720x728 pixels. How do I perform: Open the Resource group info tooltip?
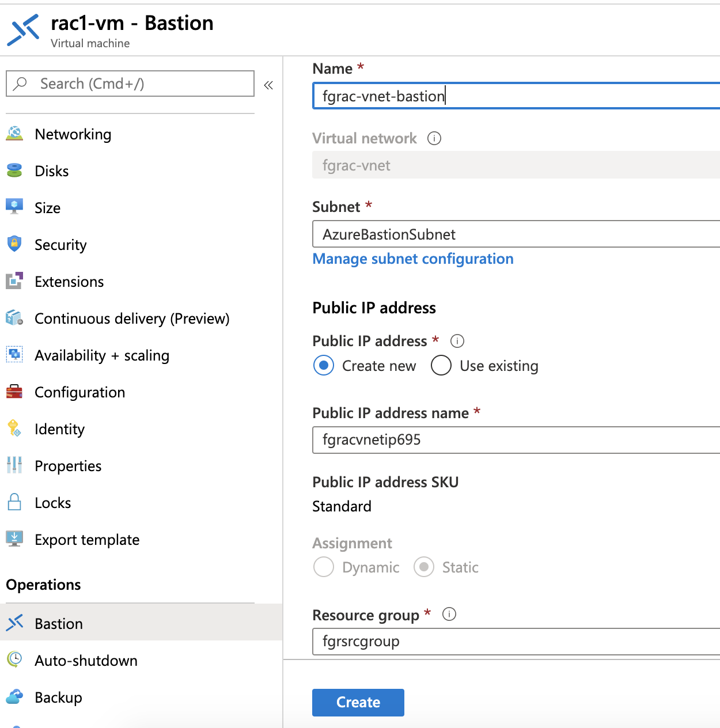pos(449,614)
